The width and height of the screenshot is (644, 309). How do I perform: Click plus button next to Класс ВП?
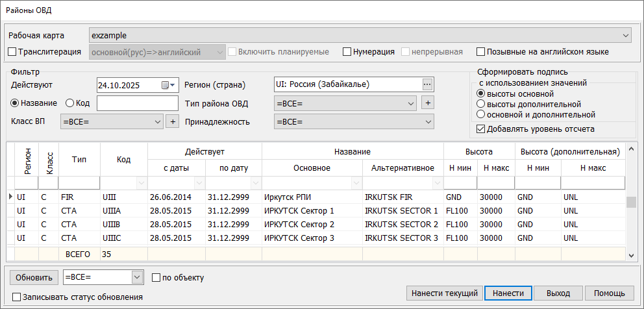[172, 121]
